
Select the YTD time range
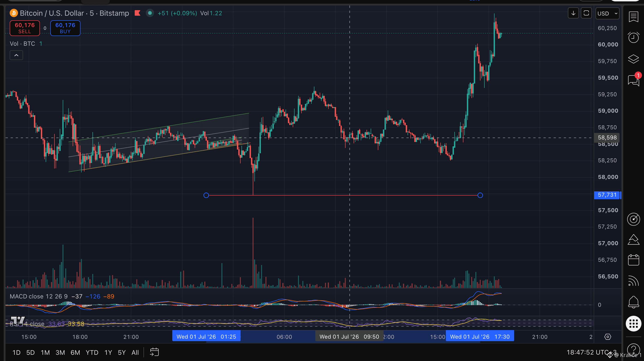pos(92,352)
